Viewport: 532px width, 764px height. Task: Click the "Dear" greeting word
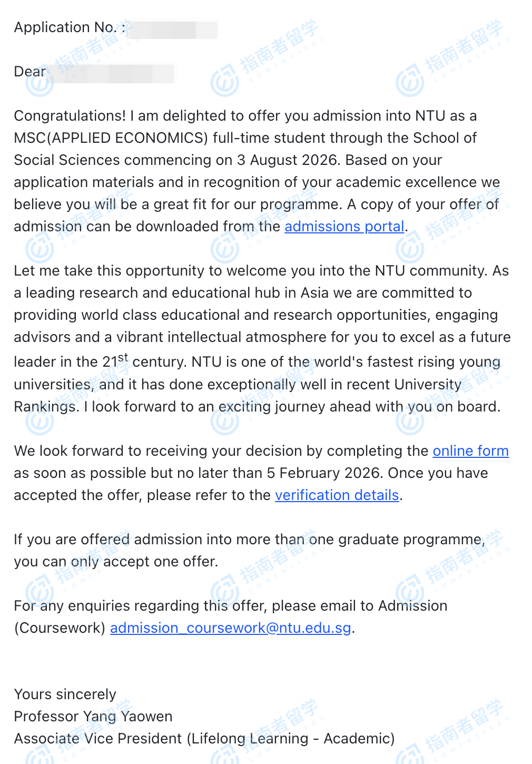tap(30, 72)
